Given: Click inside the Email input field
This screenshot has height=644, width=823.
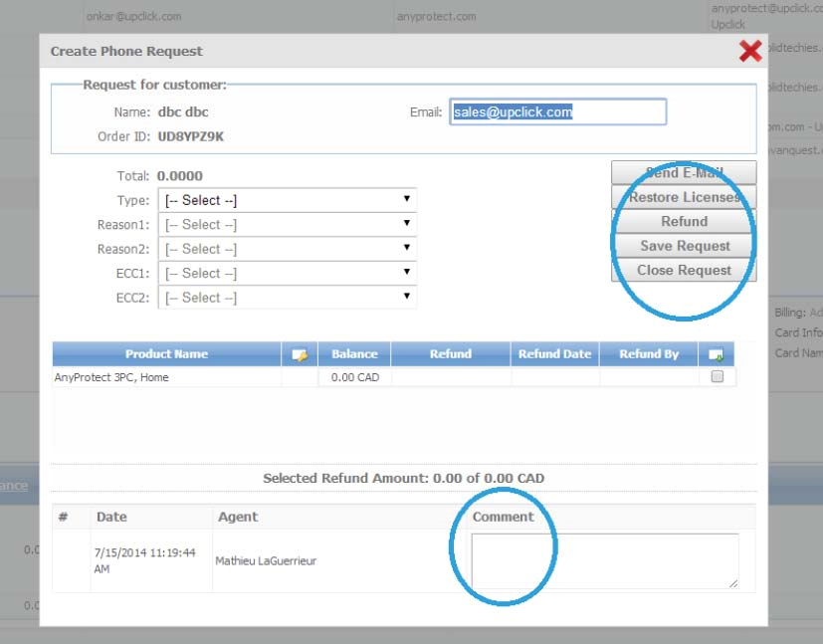Looking at the screenshot, I should (557, 111).
